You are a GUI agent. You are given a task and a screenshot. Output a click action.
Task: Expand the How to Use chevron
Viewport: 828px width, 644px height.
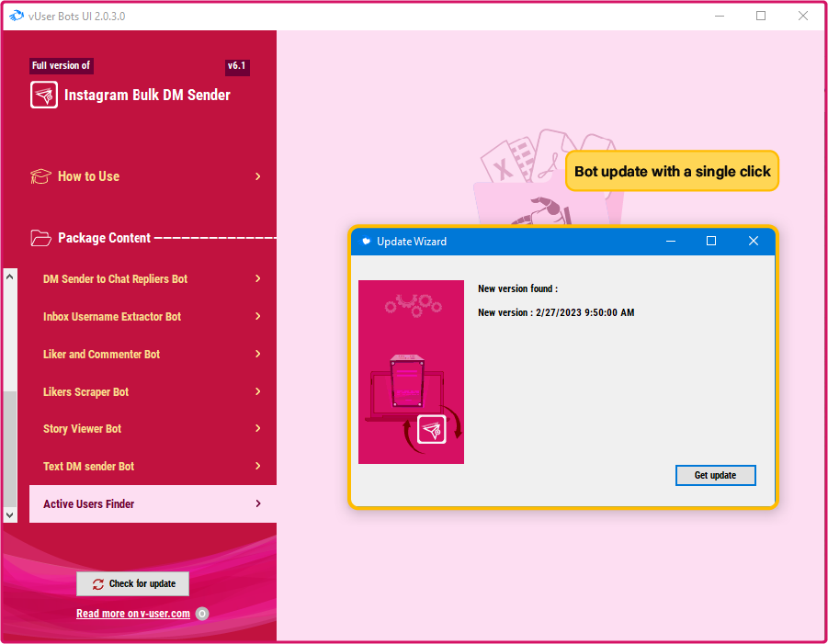point(257,176)
